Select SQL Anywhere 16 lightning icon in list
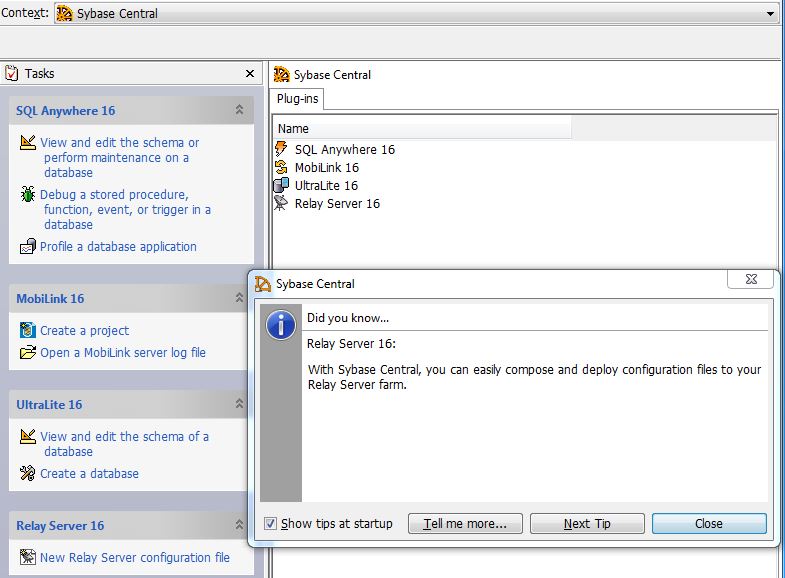 281,149
